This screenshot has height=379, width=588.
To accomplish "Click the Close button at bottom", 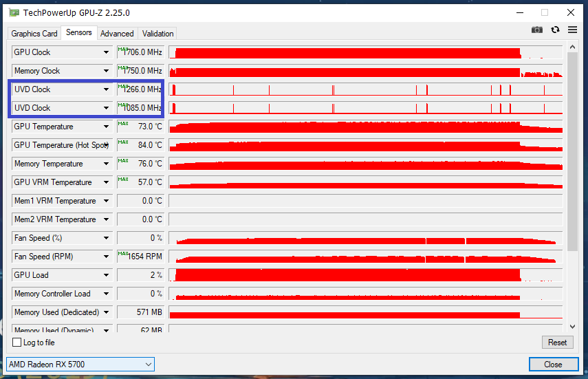I will [x=553, y=365].
